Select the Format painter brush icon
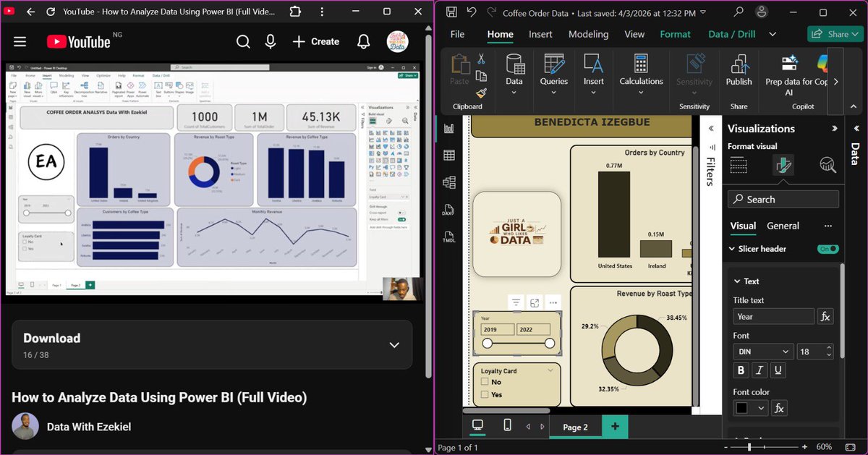868x455 pixels. [x=481, y=93]
